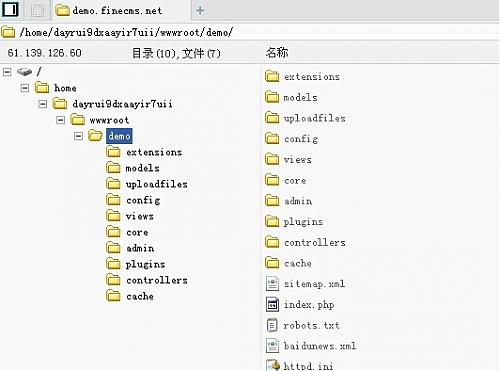Click uploadfiles folder icon in file list
500x371 pixels.
[x=272, y=118]
